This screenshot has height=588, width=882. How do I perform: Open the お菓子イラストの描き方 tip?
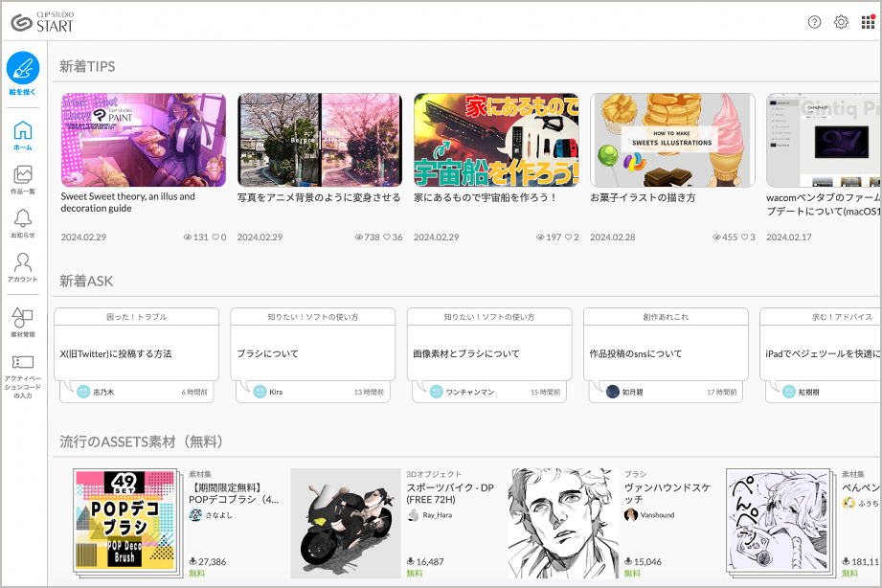tap(672, 140)
